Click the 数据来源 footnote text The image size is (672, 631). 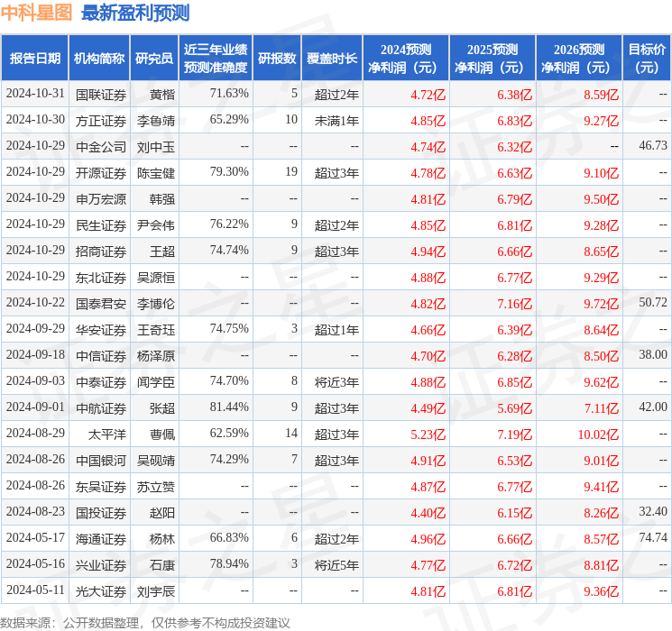145,622
